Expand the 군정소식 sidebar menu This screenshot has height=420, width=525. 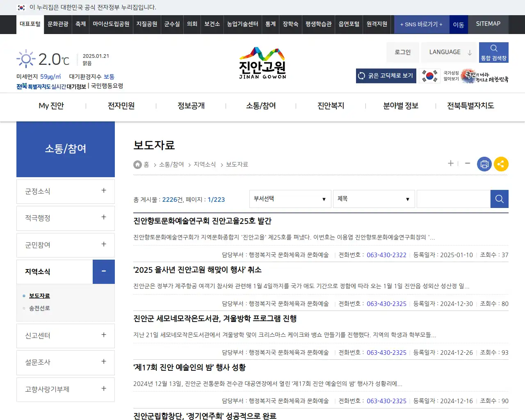click(x=103, y=191)
